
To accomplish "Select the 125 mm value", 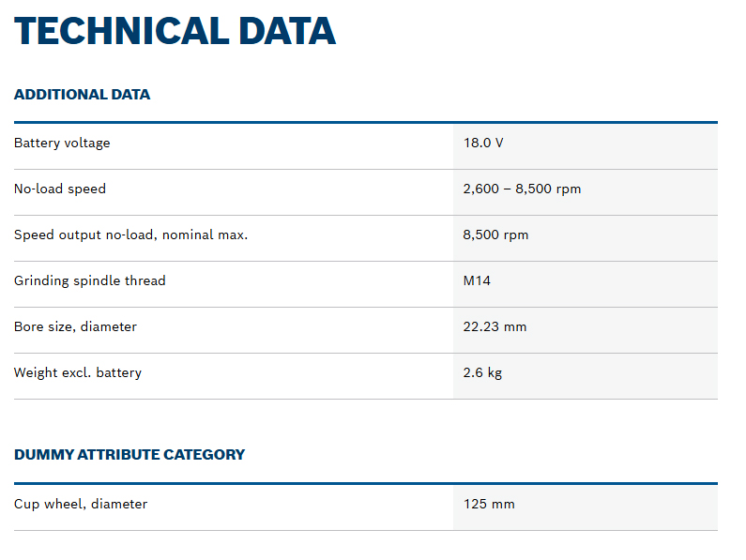I will click(489, 505).
